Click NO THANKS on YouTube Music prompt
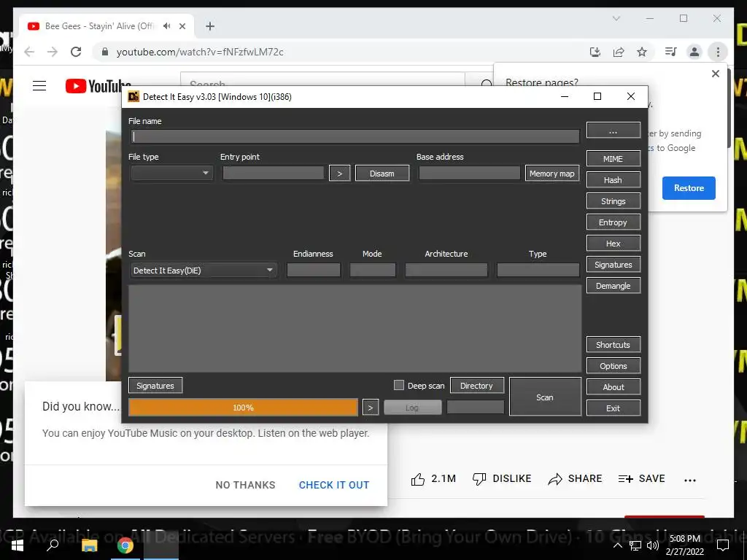Image resolution: width=747 pixels, height=560 pixels. click(x=245, y=485)
